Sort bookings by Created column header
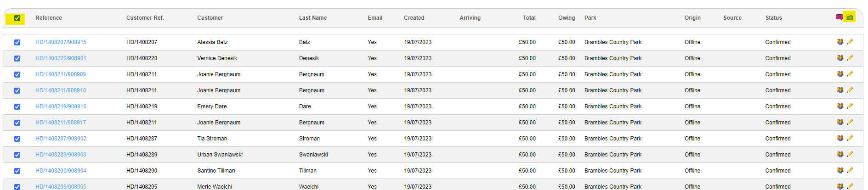This screenshot has width=868, height=190. 414,18
